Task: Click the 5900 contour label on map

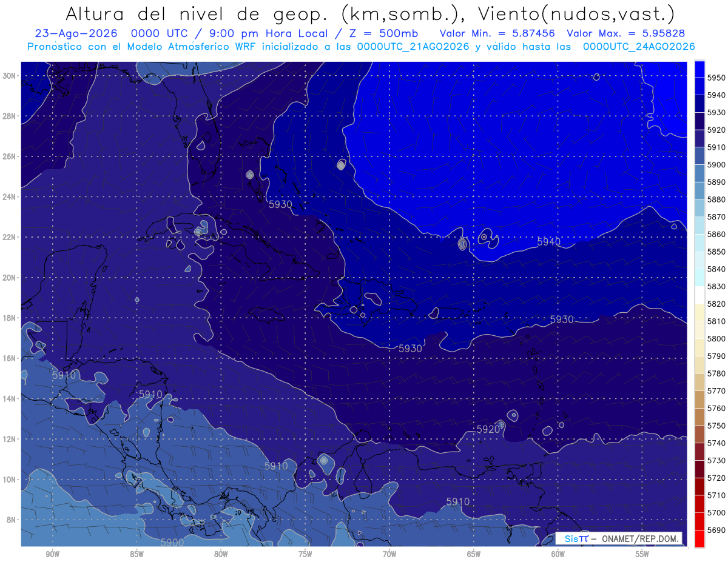Action: click(x=172, y=542)
